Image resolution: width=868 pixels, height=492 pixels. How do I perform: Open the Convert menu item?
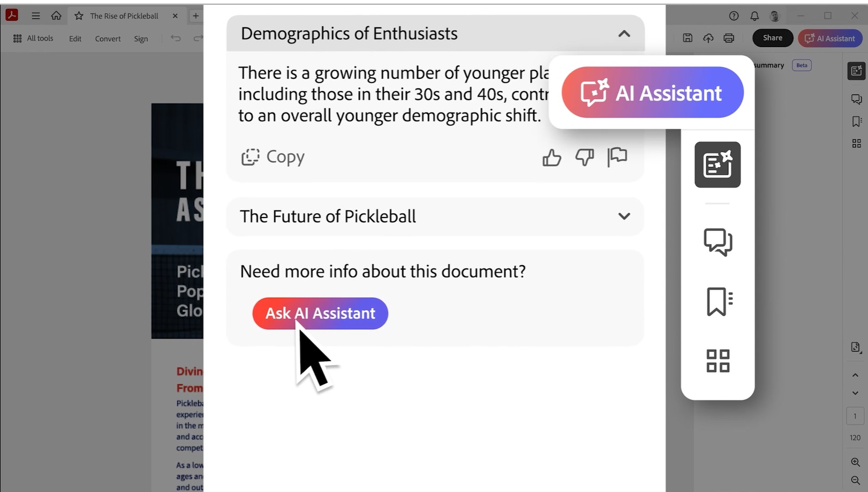coord(108,38)
